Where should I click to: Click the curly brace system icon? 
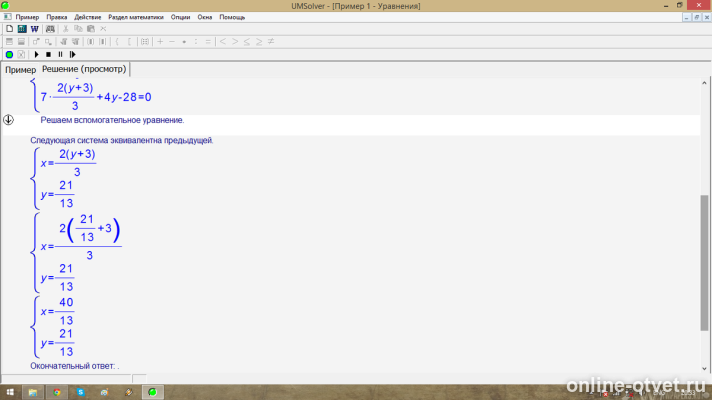[117, 41]
